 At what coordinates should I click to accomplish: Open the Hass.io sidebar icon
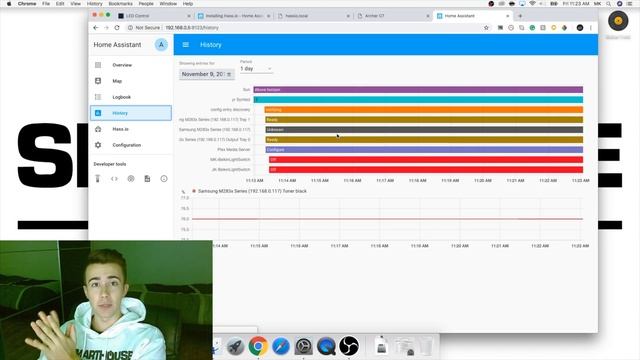click(x=98, y=129)
